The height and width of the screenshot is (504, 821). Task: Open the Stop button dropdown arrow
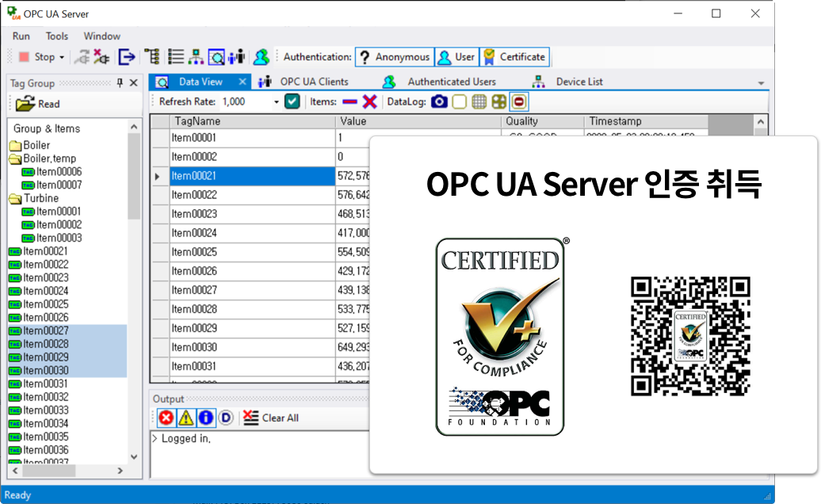pyautogui.click(x=62, y=57)
